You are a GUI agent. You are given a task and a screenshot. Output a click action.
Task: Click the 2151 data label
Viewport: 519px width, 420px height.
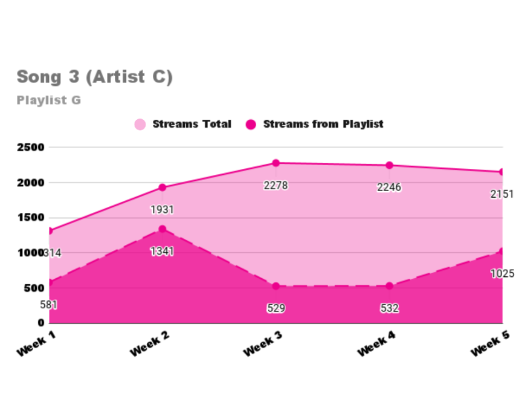[x=502, y=194]
